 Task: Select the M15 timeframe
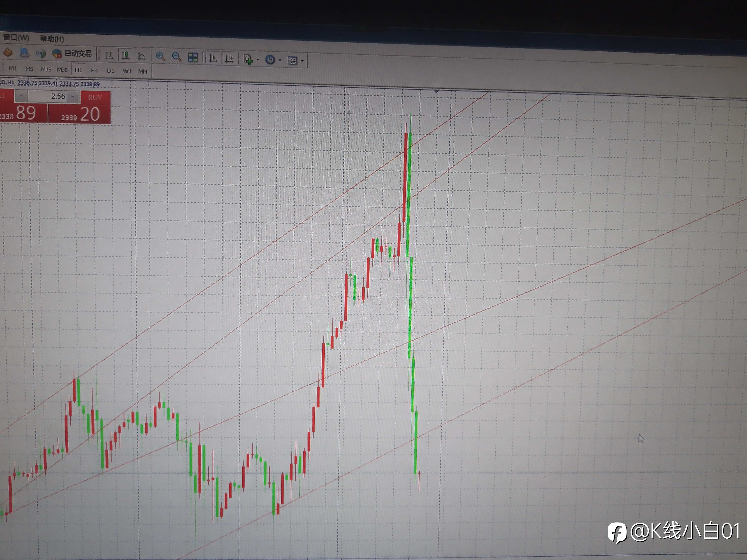tap(46, 69)
